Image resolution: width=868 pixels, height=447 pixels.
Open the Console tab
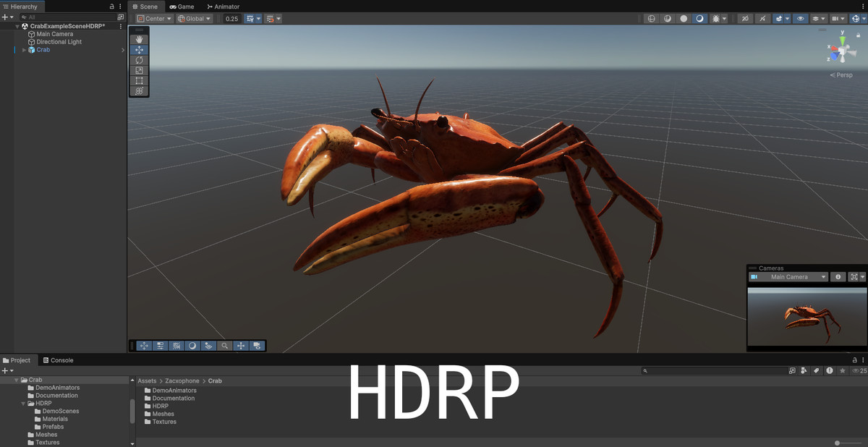(58, 360)
